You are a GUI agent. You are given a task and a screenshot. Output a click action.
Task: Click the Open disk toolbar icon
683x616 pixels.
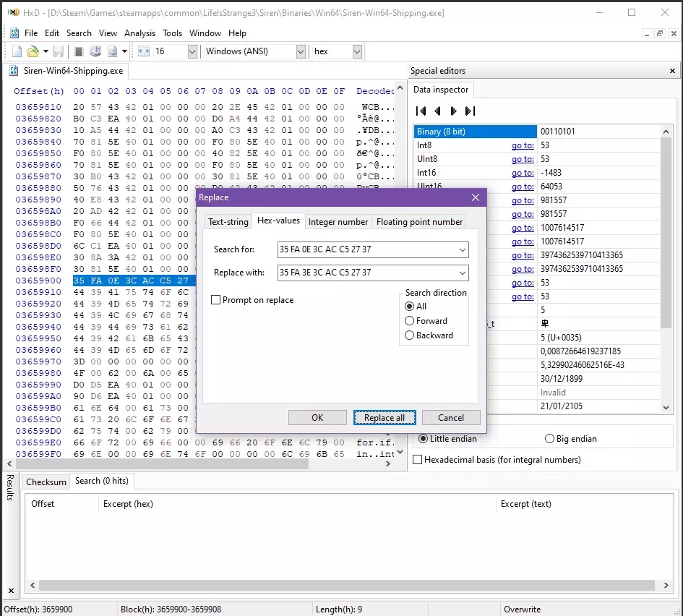point(95,51)
